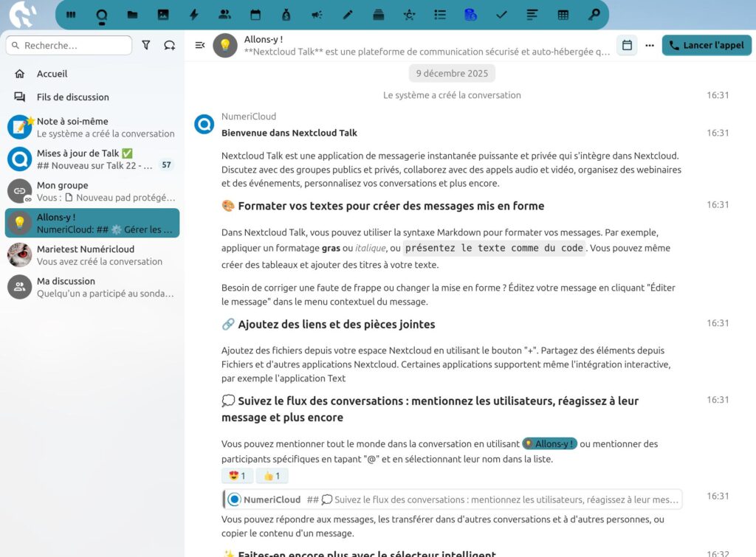The height and width of the screenshot is (557, 756).
Task: Open the Note à soi-même conversation
Action: [92, 127]
